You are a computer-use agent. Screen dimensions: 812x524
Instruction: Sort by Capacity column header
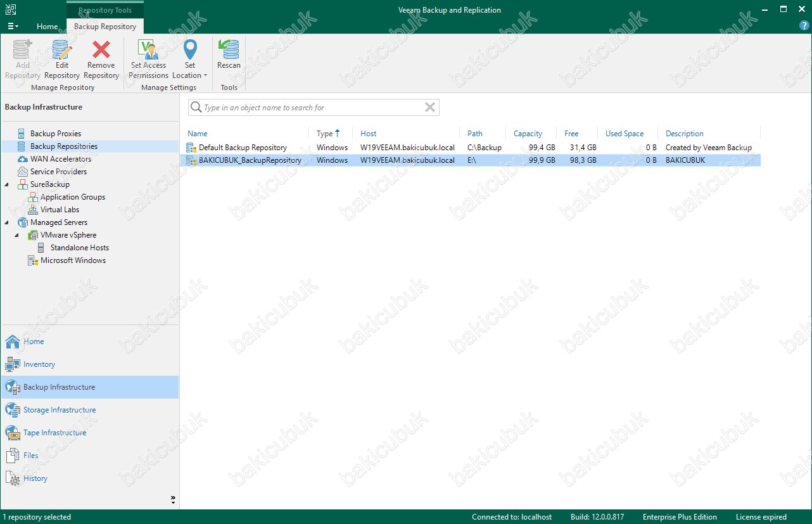tap(528, 134)
